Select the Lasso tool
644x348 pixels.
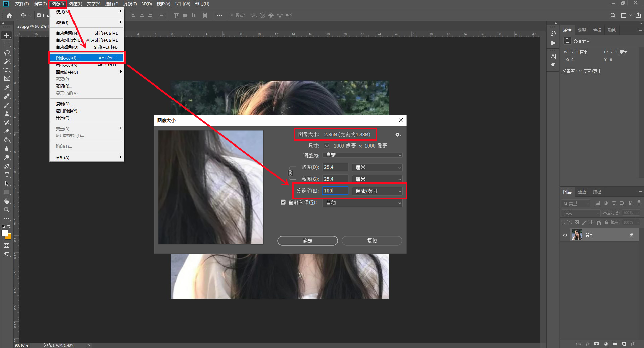click(7, 53)
